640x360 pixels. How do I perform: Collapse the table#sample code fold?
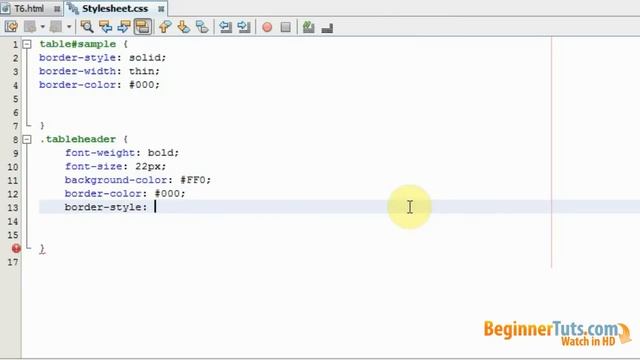pyautogui.click(x=27, y=44)
